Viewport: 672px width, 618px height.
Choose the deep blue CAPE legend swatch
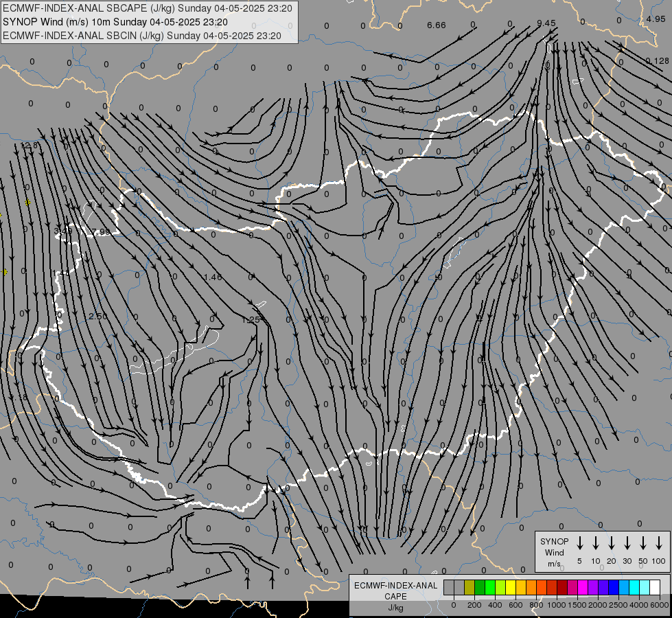613,587
